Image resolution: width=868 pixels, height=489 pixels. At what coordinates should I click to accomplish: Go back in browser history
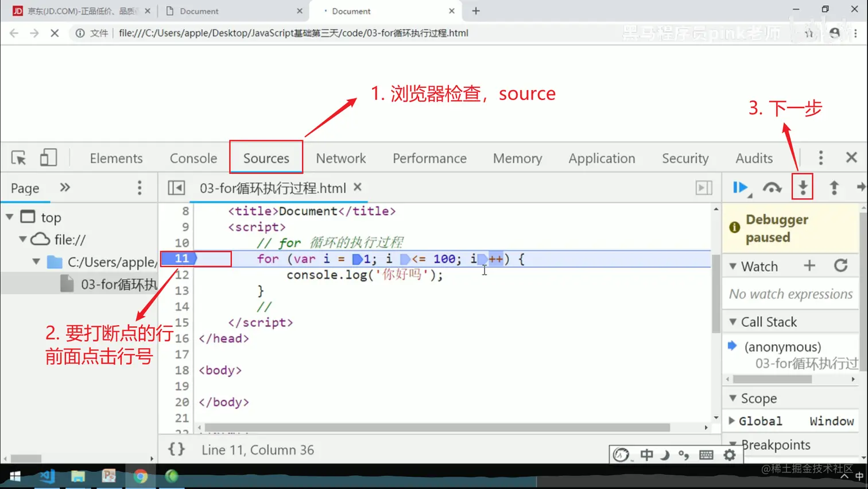pos(14,33)
